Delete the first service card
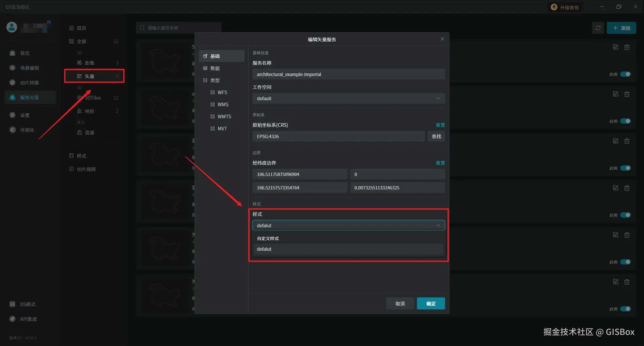The image size is (644, 346). [627, 47]
